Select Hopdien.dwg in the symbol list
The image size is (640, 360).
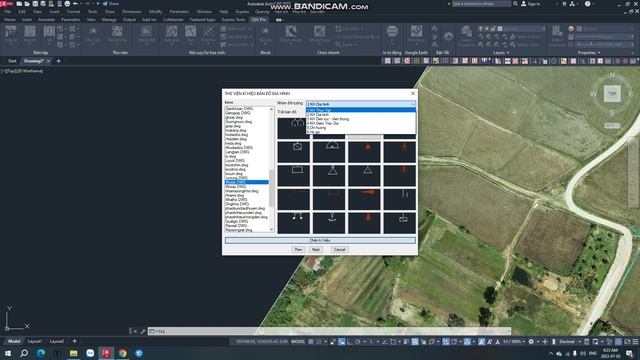click(236, 139)
